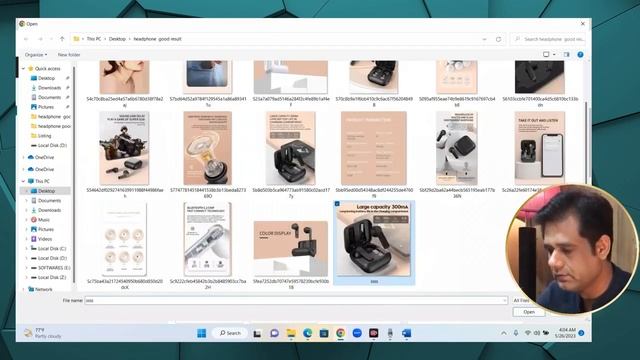Expand the Videos folder chevron
640x360 pixels.
coord(27,239)
